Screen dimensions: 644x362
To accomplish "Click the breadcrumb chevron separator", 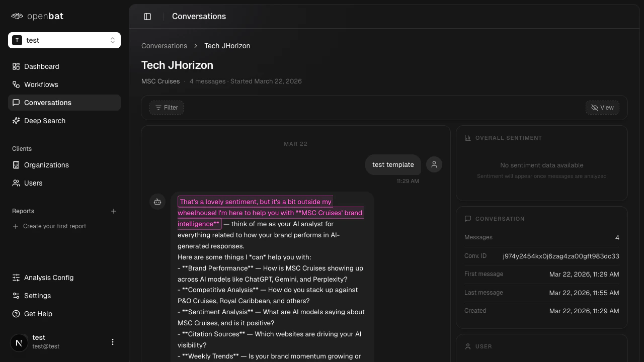I will point(196,46).
